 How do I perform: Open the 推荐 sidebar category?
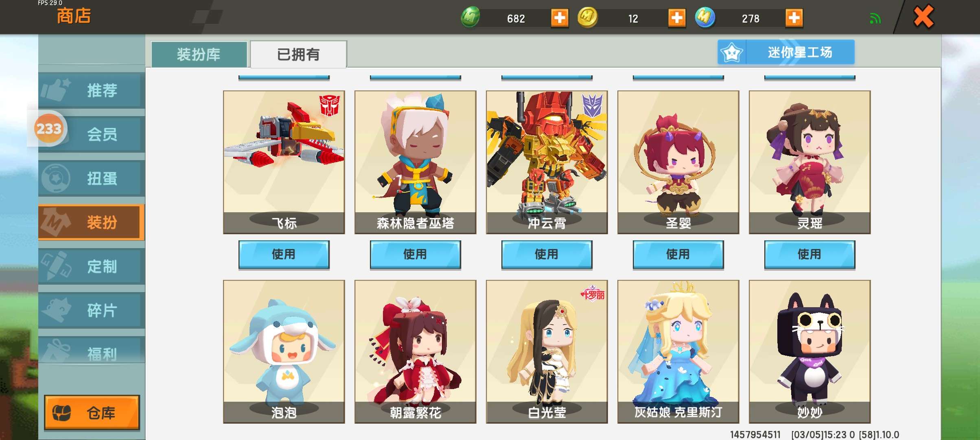92,90
